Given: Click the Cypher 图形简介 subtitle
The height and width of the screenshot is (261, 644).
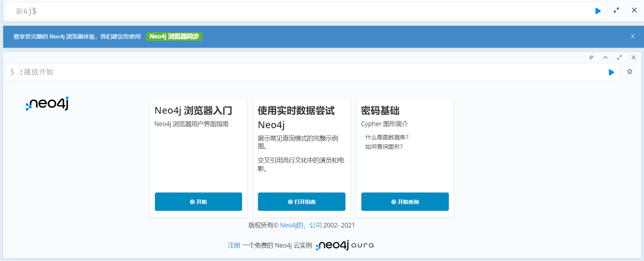Looking at the screenshot, I should tap(384, 124).
